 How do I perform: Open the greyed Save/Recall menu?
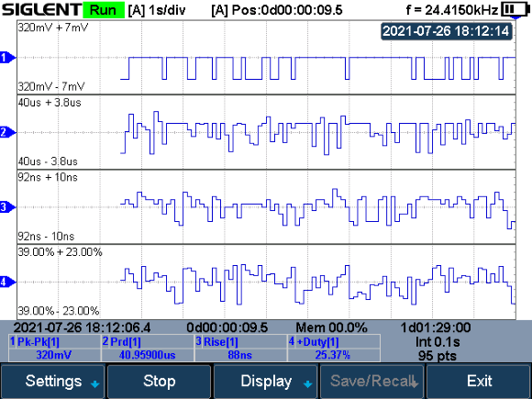coord(371,382)
